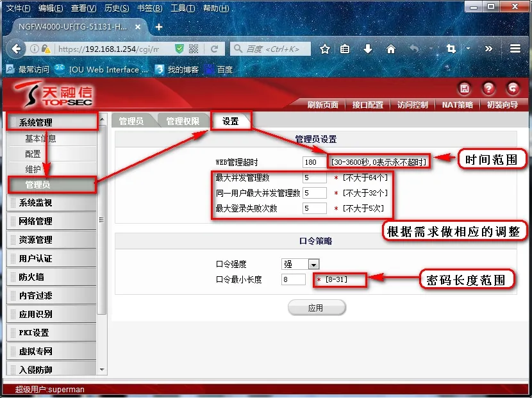Click the 刷新页面 link

(322, 105)
